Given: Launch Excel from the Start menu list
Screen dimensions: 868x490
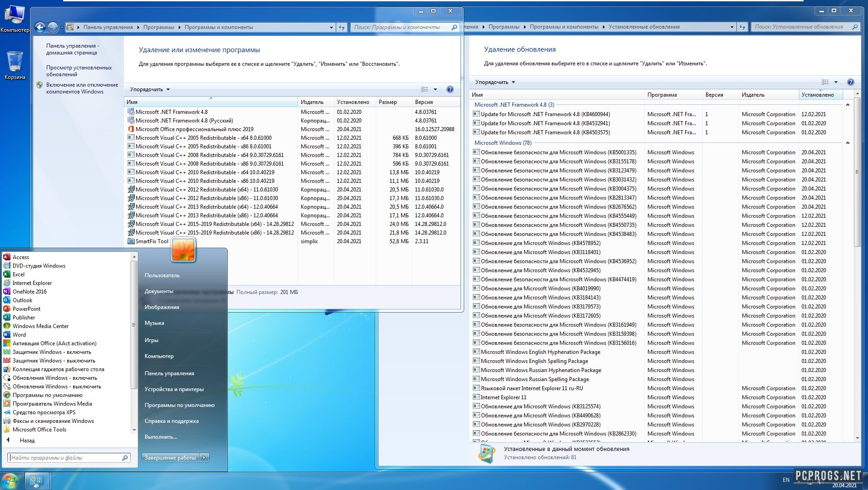Looking at the screenshot, I should 18,274.
